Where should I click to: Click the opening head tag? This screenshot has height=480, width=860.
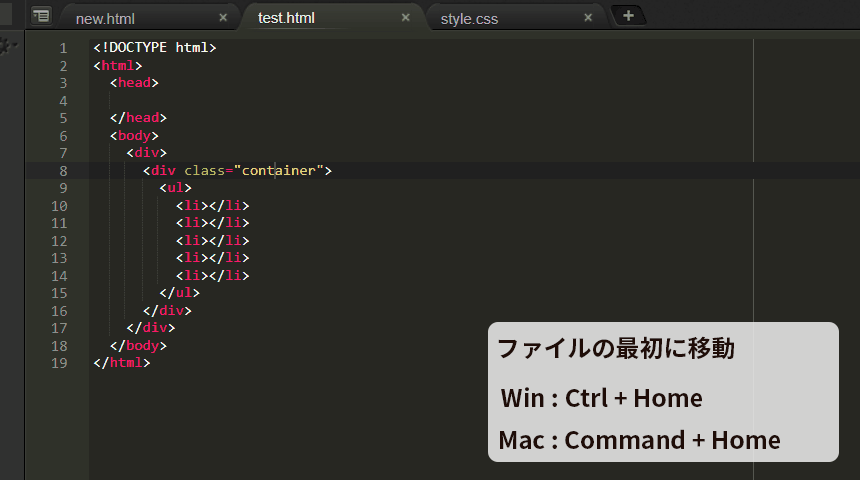(x=134, y=83)
